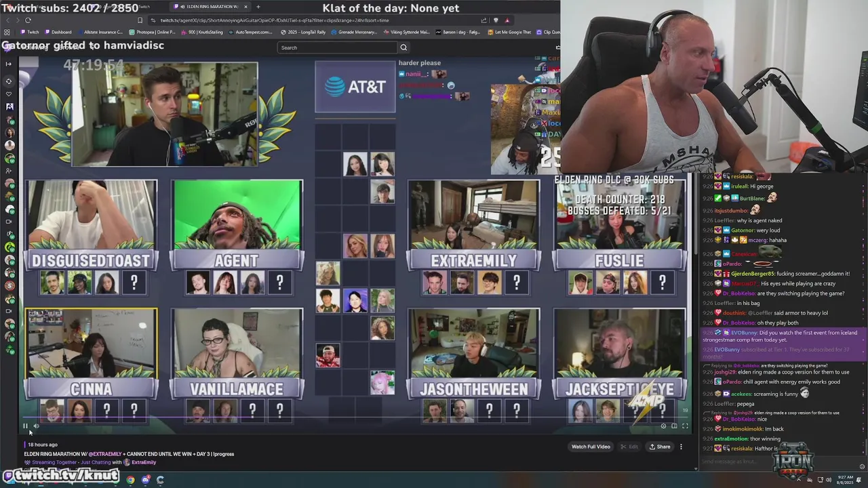This screenshot has height=488, width=868.
Task: Open the clip's three-dot more options menu
Action: 681,447
